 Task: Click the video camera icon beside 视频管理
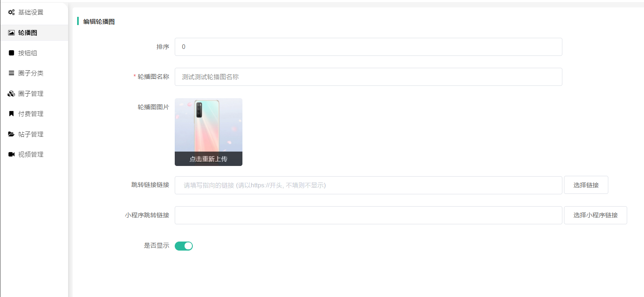coord(11,154)
